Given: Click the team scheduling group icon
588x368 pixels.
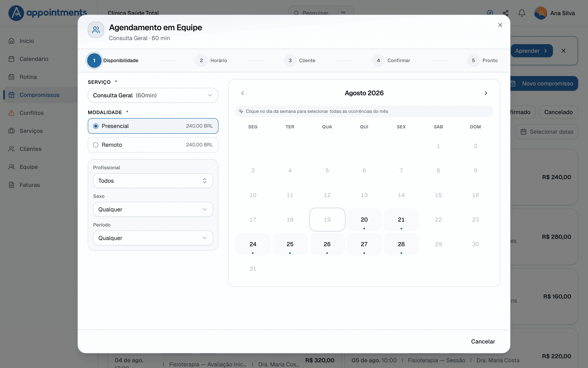Looking at the screenshot, I should pos(96,30).
